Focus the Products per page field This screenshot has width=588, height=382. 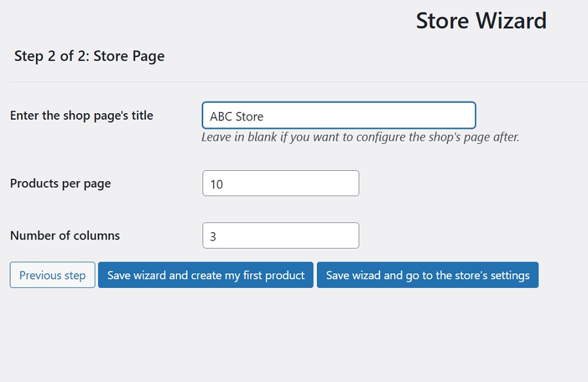[x=280, y=183]
